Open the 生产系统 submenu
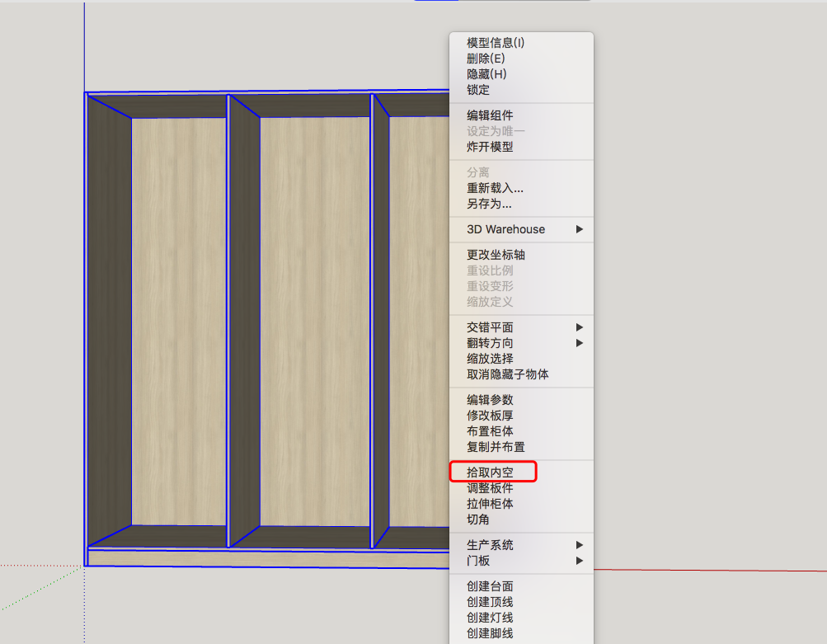 [x=490, y=545]
